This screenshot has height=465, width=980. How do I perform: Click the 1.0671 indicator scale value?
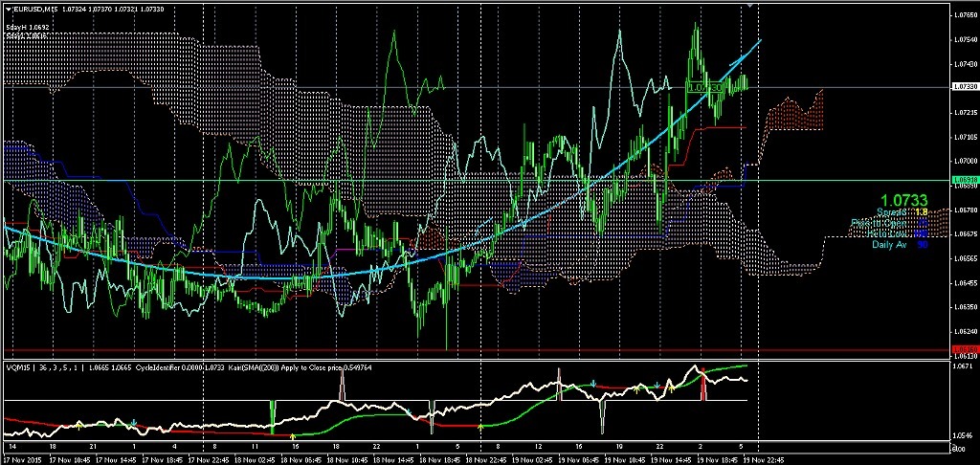click(x=961, y=365)
